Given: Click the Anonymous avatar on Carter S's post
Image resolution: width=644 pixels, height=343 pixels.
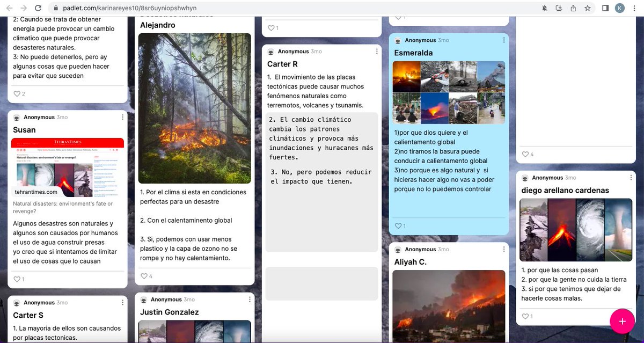Looking at the screenshot, I should click(17, 303).
